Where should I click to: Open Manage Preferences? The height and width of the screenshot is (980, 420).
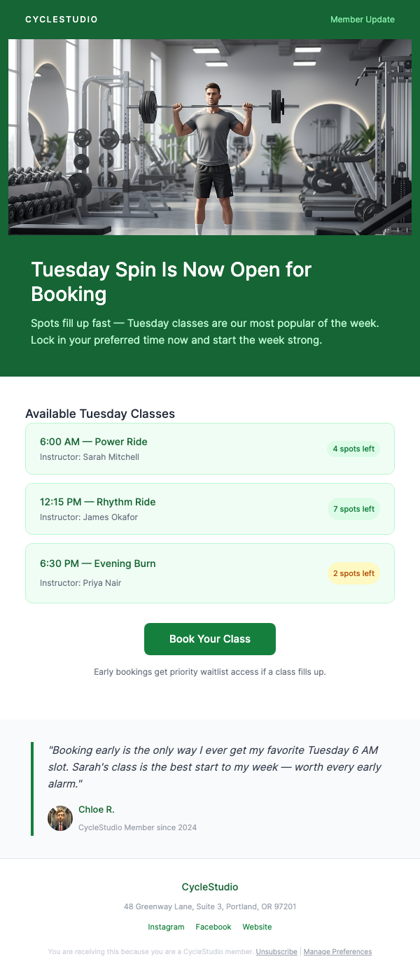pyautogui.click(x=337, y=951)
